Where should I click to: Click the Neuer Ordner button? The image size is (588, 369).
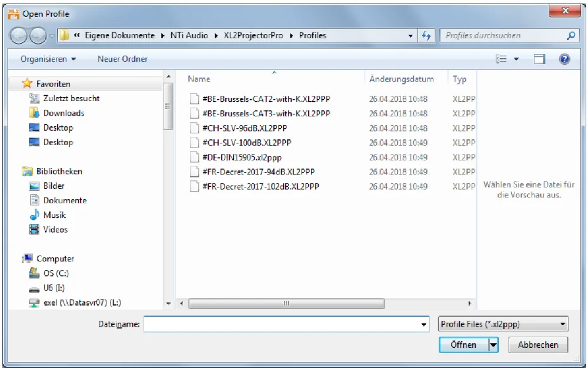(123, 59)
